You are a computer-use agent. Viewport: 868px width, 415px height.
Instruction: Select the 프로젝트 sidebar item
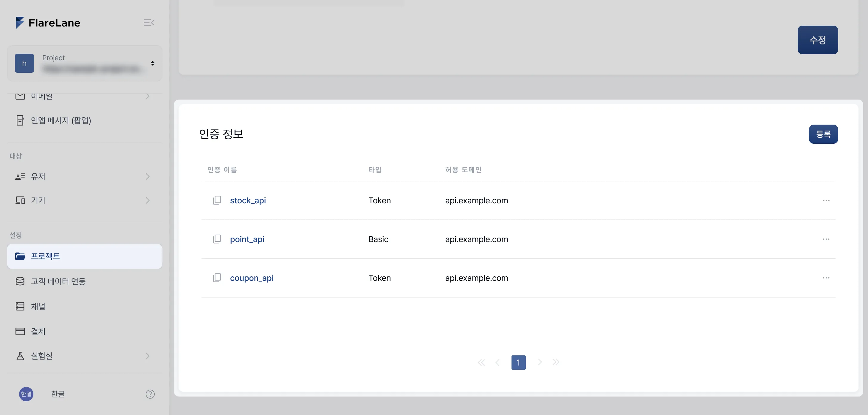pos(85,256)
